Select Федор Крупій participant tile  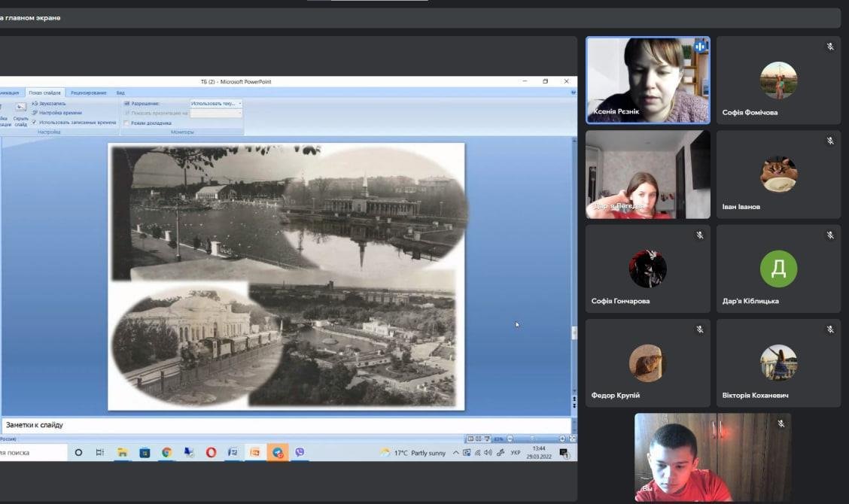point(647,363)
